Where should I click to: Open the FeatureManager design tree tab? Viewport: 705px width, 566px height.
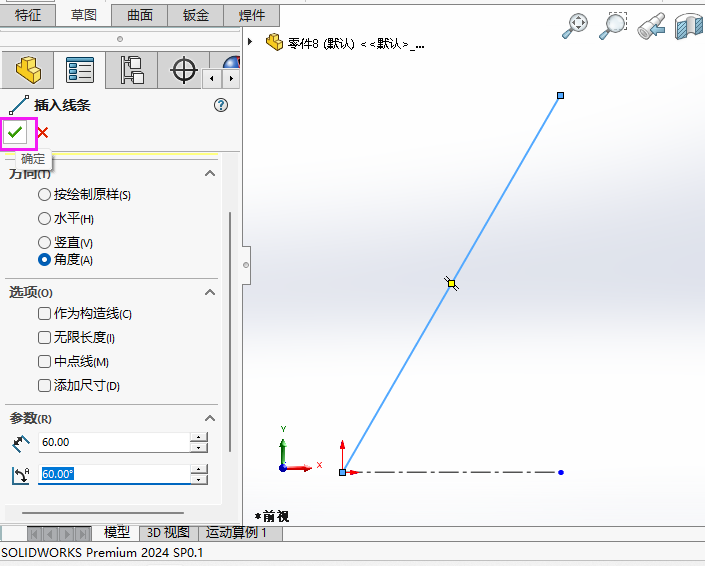pos(27,70)
